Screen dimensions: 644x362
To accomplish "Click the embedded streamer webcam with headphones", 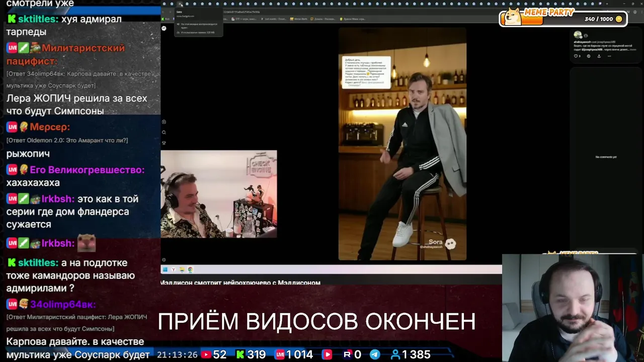I will click(219, 194).
